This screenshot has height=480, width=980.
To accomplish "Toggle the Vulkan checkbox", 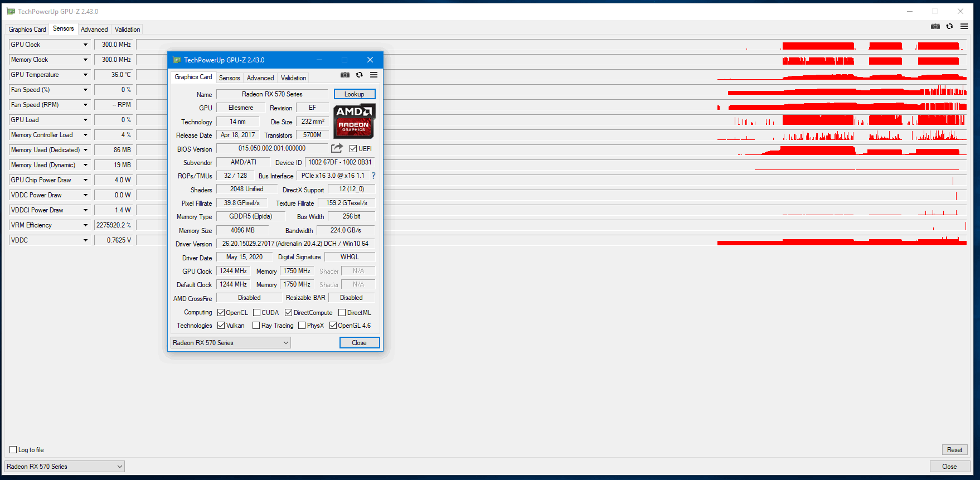I will (221, 326).
